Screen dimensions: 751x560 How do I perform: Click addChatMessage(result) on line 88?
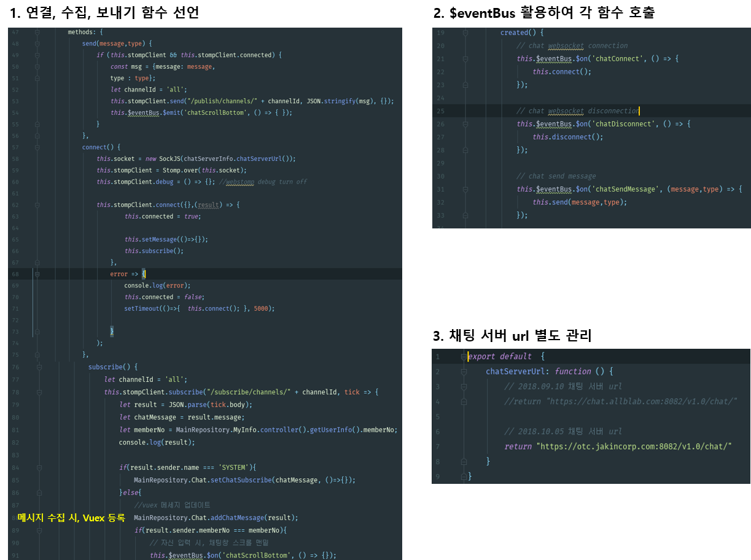click(x=254, y=518)
